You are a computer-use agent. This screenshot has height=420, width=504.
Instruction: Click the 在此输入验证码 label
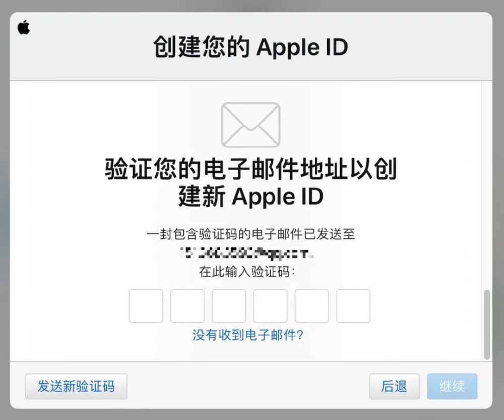point(247,272)
